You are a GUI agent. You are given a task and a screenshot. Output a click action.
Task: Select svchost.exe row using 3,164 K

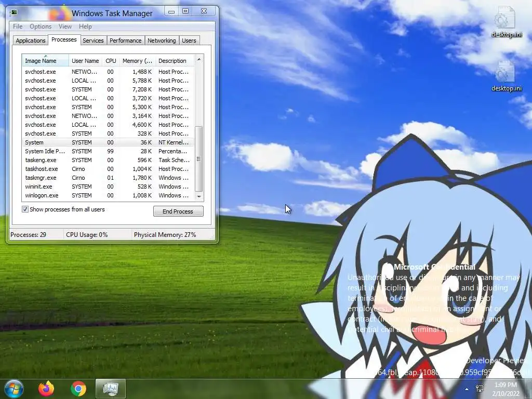(109, 116)
